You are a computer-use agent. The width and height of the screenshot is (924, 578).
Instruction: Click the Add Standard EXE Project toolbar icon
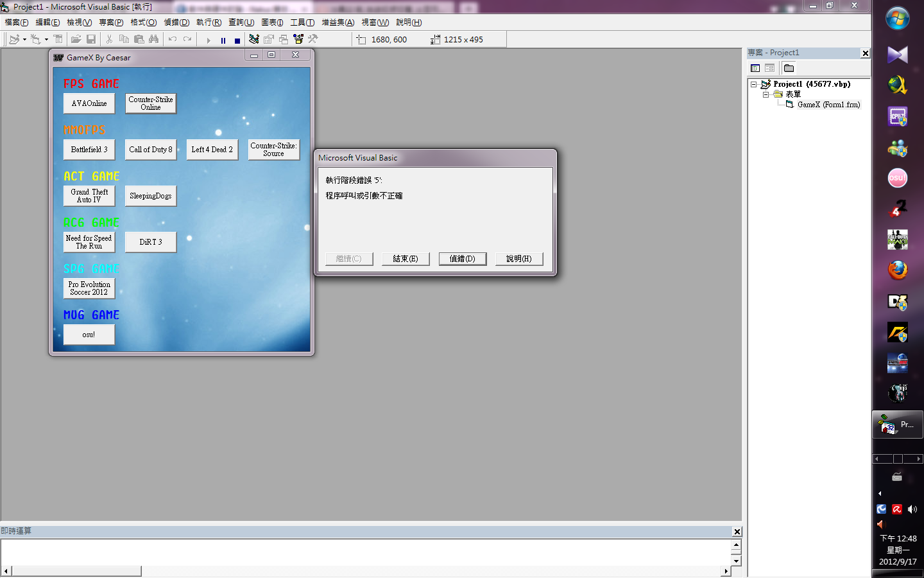pos(14,40)
